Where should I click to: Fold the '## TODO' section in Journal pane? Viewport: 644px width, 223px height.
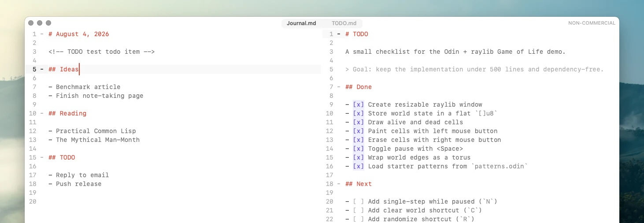pos(42,157)
